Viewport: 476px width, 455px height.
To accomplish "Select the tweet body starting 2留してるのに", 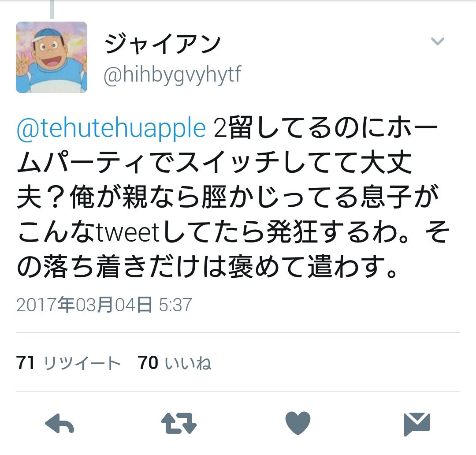I will pos(233,197).
